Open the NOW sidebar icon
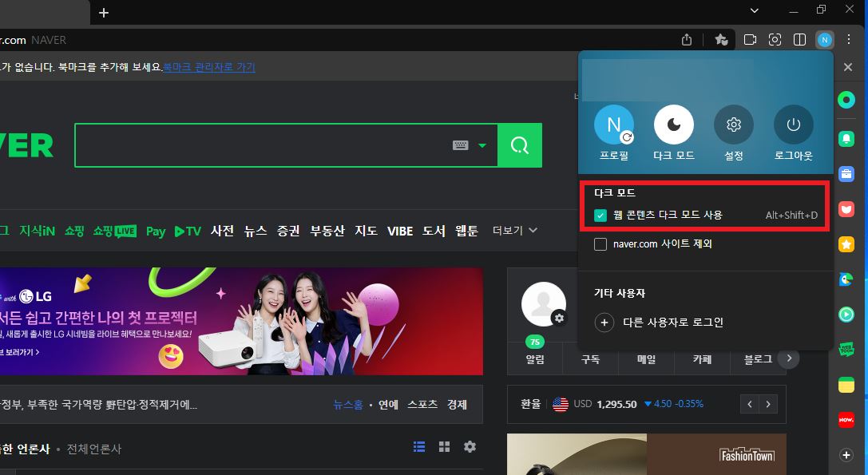The image size is (868, 475). pyautogui.click(x=846, y=420)
